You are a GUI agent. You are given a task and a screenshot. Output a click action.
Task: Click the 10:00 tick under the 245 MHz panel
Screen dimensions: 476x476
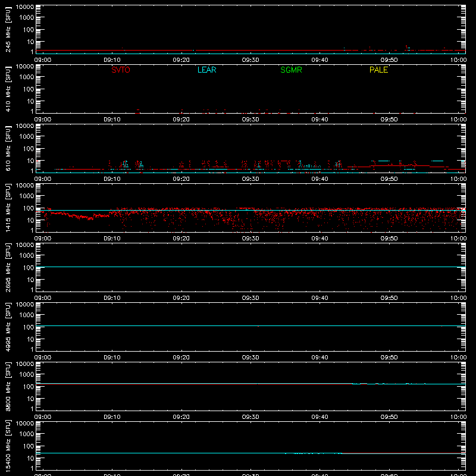(x=458, y=60)
